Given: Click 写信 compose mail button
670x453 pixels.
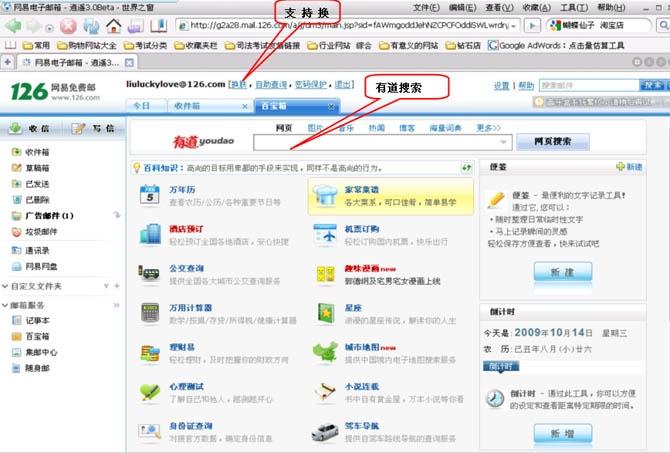Looking at the screenshot, I should (93, 128).
